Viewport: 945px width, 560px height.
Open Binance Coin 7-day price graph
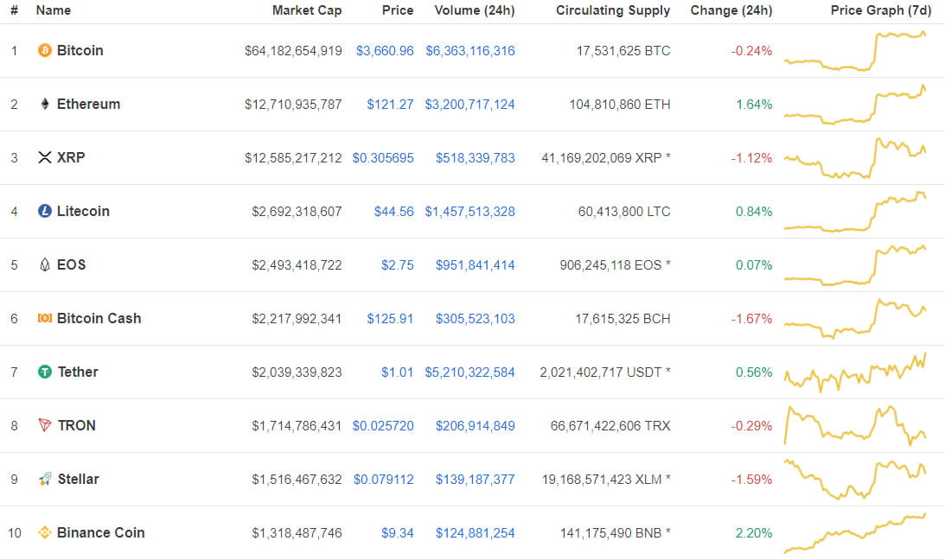click(x=855, y=533)
